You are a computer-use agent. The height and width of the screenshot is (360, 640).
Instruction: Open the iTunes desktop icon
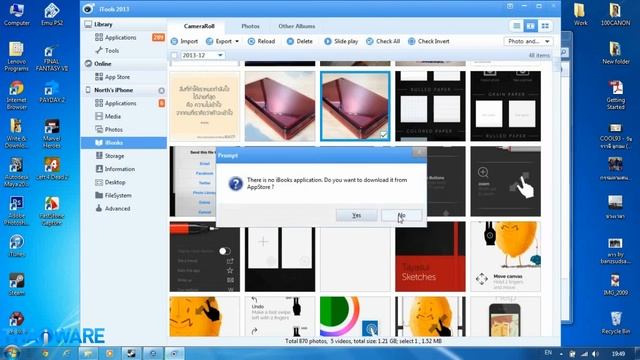point(16,246)
